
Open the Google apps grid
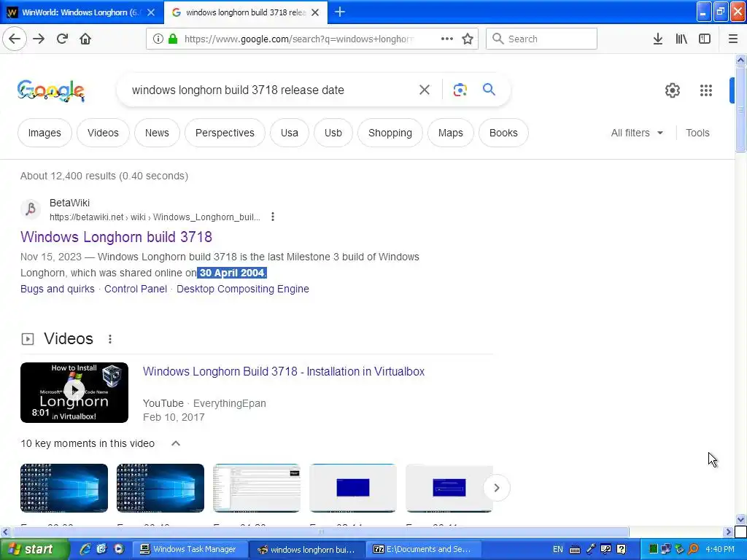click(706, 90)
